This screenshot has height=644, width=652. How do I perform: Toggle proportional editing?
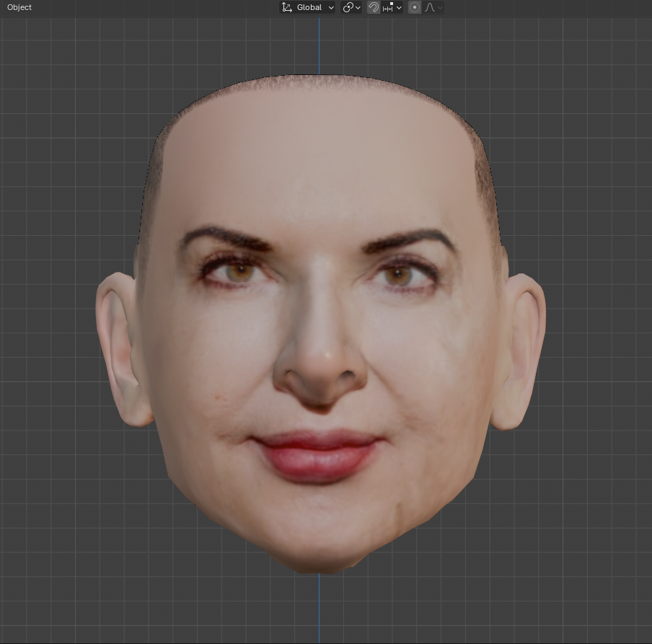click(414, 7)
